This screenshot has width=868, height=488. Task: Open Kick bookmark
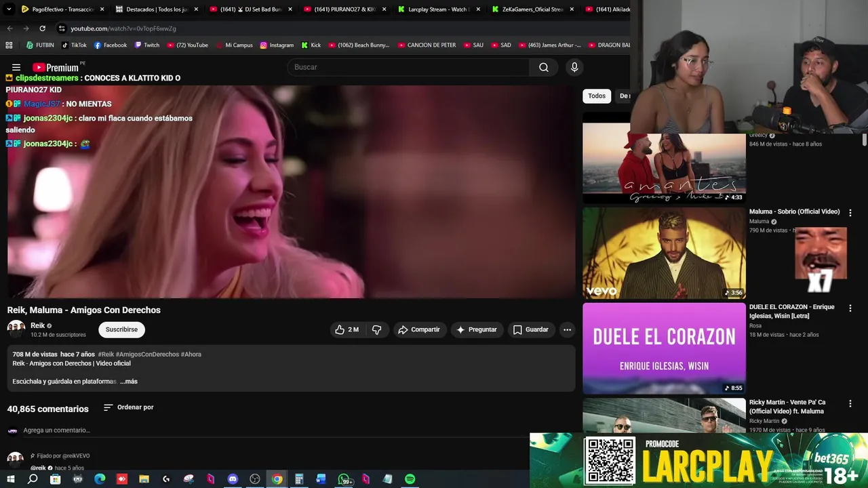click(x=311, y=45)
